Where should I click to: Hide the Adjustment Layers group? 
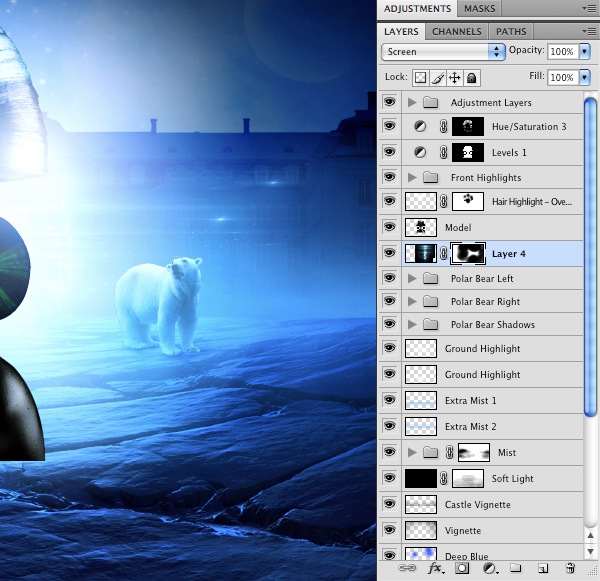coord(390,102)
